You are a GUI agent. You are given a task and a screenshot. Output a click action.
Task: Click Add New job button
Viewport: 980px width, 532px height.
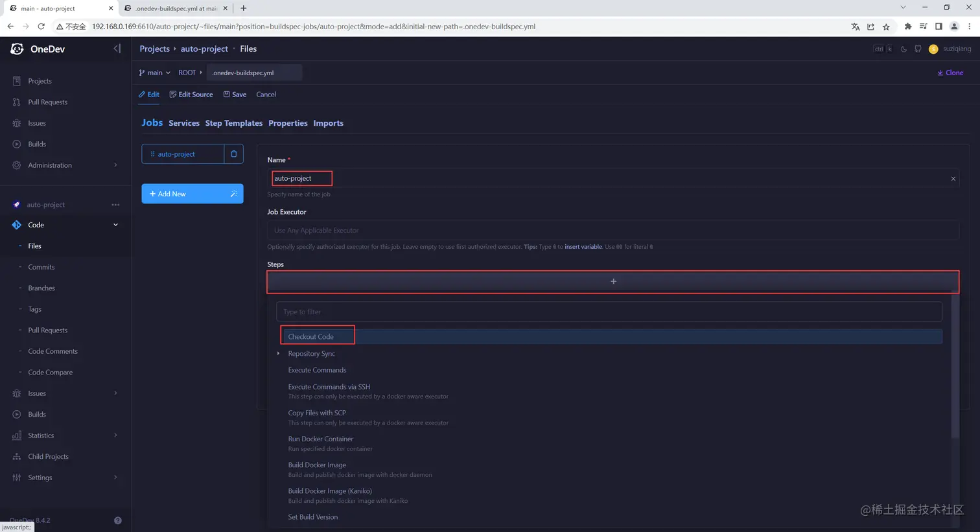(x=183, y=194)
